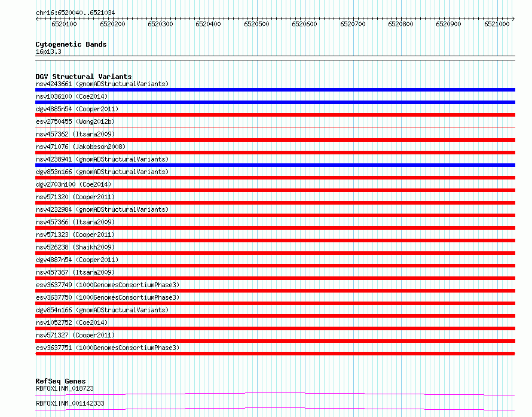Click the thin red line under esv2750455
This screenshot has height=417, width=532.
point(275,127)
